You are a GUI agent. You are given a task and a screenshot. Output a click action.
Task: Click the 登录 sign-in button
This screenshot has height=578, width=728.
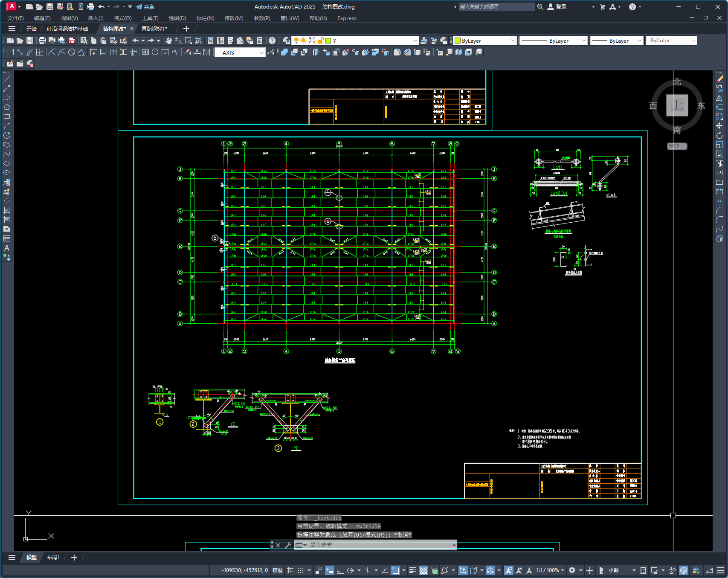(557, 7)
